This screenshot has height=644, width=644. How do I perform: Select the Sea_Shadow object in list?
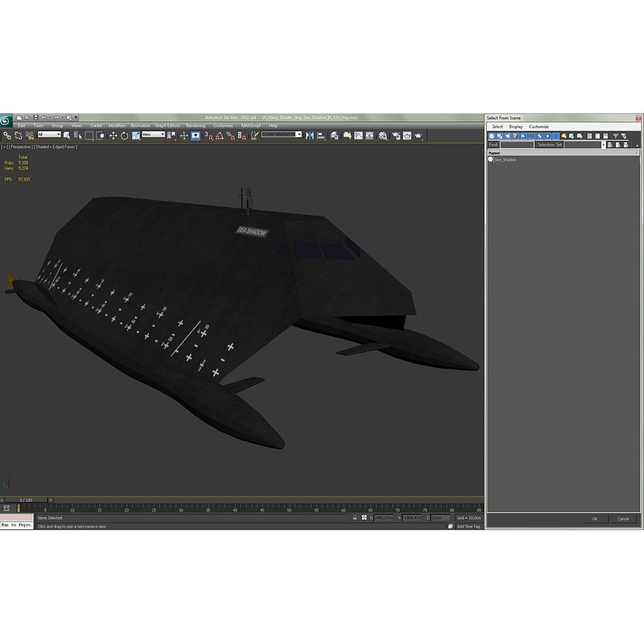[x=505, y=160]
